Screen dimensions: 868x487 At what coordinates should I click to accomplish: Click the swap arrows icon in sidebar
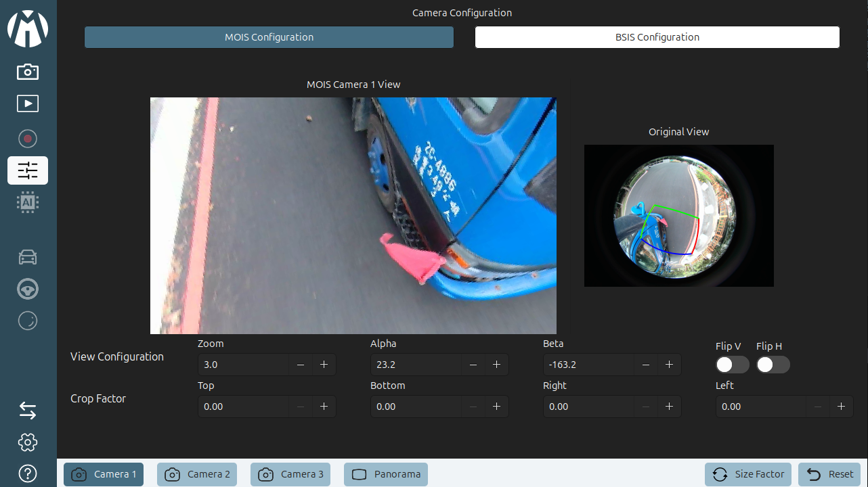[28, 411]
